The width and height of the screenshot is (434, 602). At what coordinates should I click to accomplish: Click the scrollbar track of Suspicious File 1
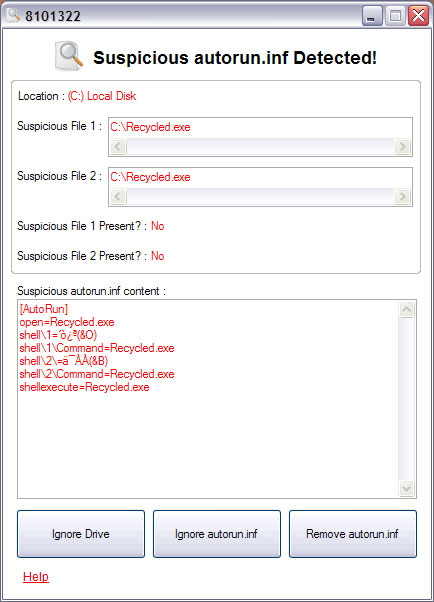[x=260, y=146]
